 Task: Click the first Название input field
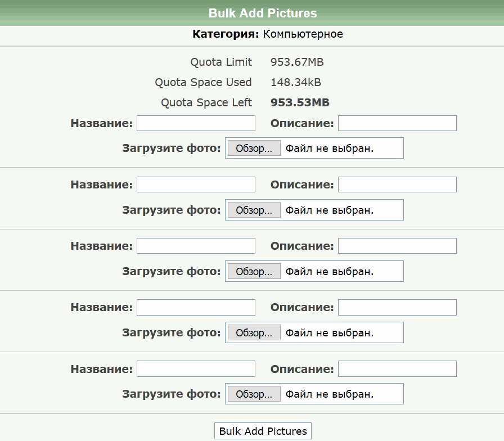click(196, 123)
